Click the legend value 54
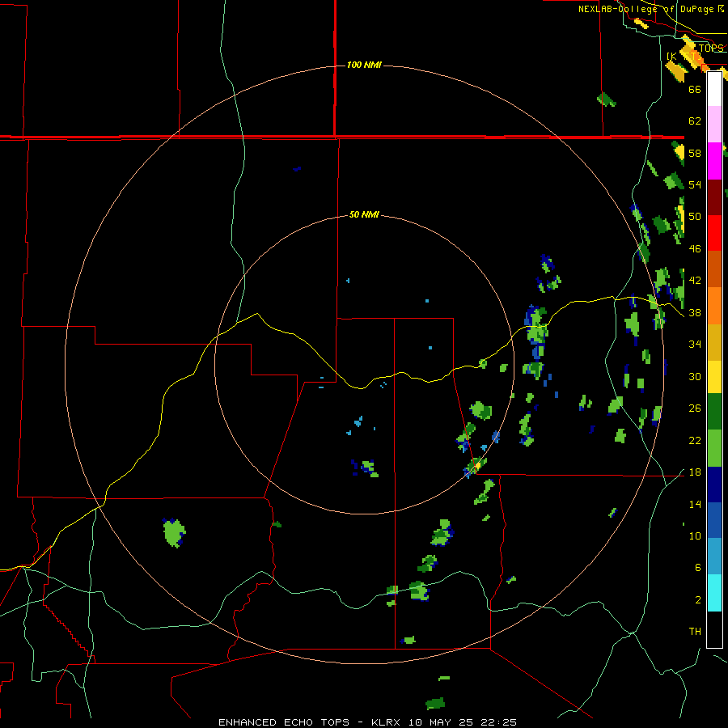Viewport: 728px width, 728px height. point(695,184)
